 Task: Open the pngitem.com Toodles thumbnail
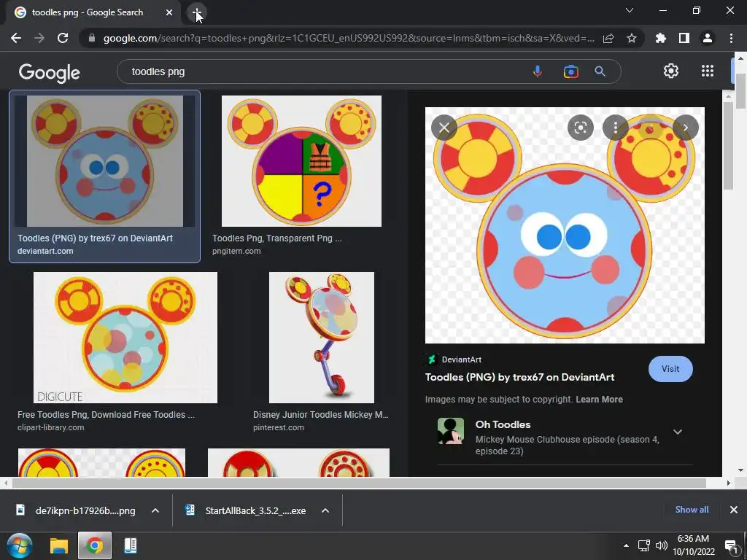[301, 161]
